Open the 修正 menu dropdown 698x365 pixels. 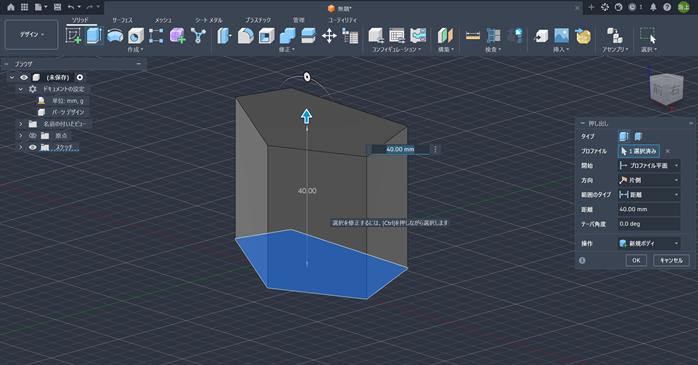[287, 49]
